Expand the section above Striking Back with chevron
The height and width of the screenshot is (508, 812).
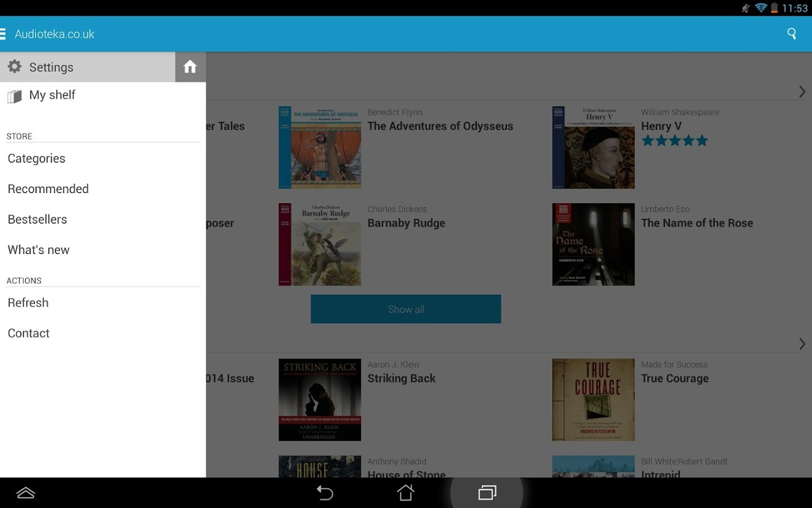802,344
